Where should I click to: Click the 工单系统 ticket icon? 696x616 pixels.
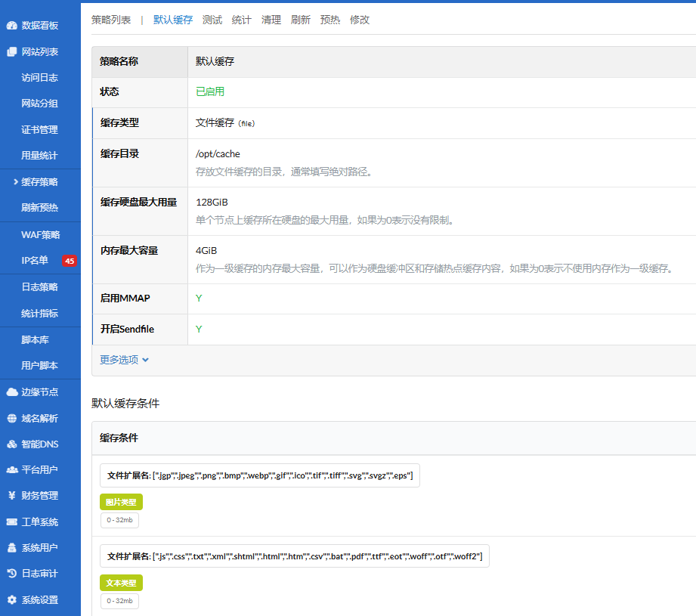(11, 522)
